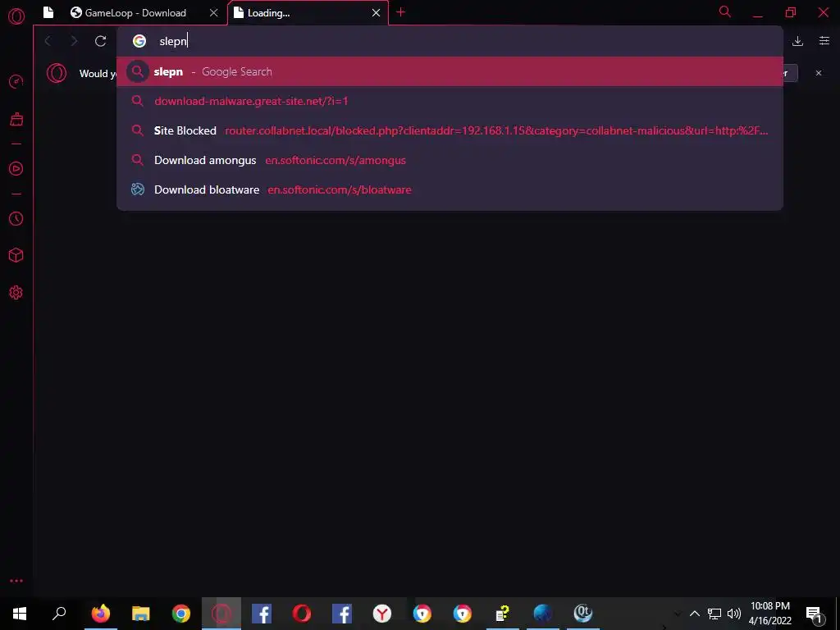Open sidebar setup three-dots menu
Image resolution: width=840 pixels, height=630 pixels.
click(x=16, y=581)
